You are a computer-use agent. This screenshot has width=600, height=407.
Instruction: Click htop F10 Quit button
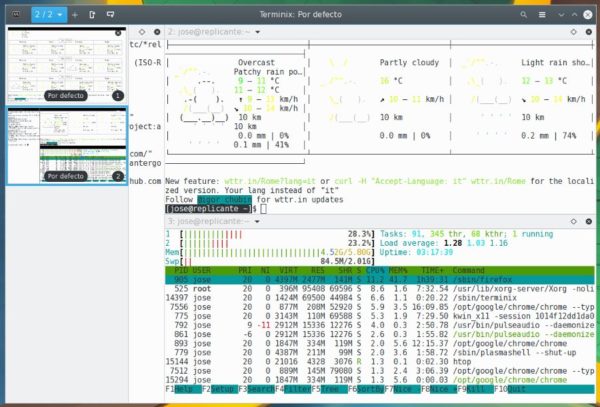point(512,389)
